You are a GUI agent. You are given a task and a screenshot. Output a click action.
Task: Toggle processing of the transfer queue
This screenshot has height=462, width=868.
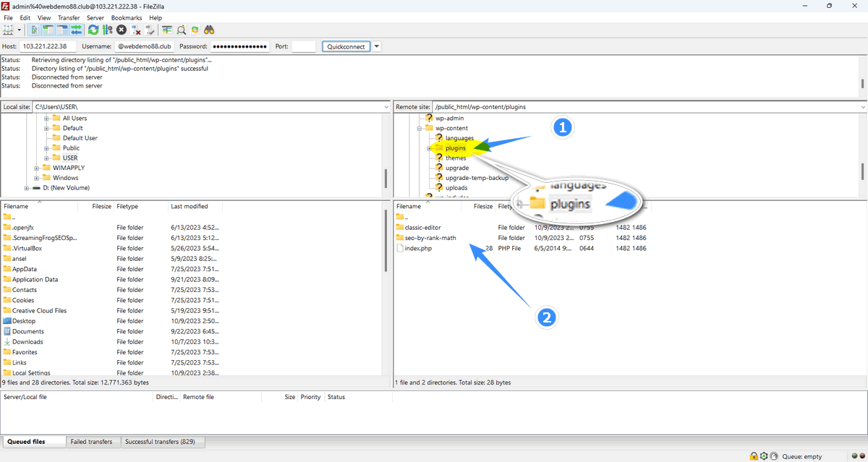click(x=107, y=30)
